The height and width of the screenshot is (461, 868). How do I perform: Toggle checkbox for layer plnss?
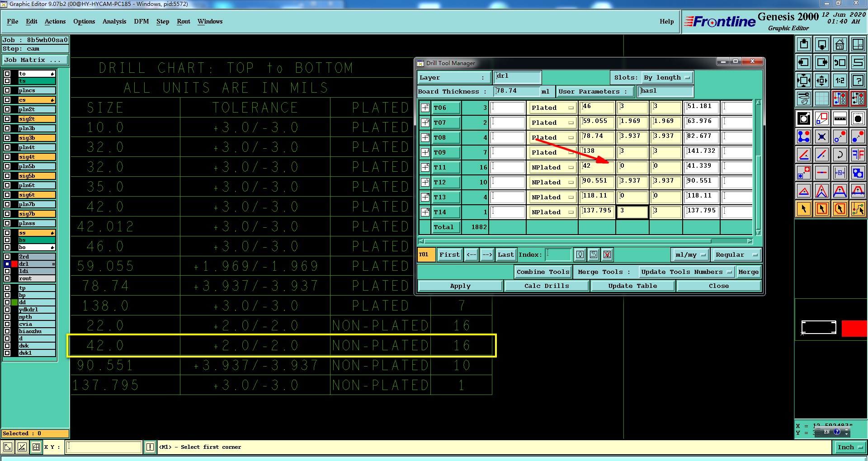[x=7, y=223]
